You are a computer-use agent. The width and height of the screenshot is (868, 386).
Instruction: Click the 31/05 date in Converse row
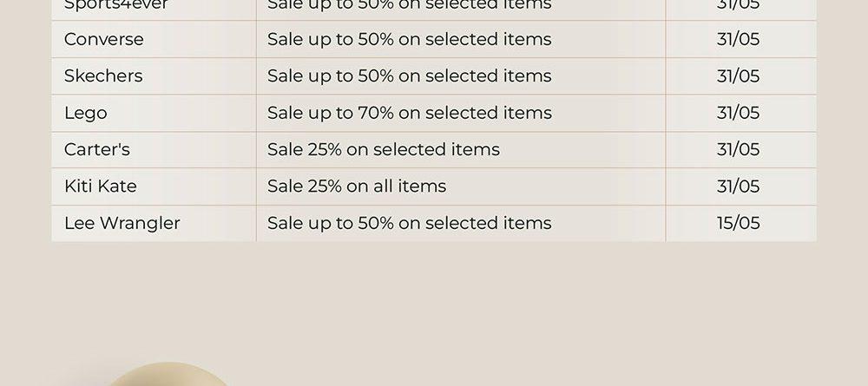pos(738,39)
